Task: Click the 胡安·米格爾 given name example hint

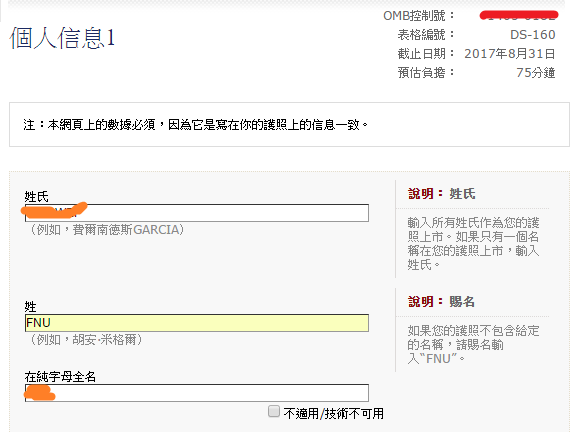Action: (x=85, y=340)
